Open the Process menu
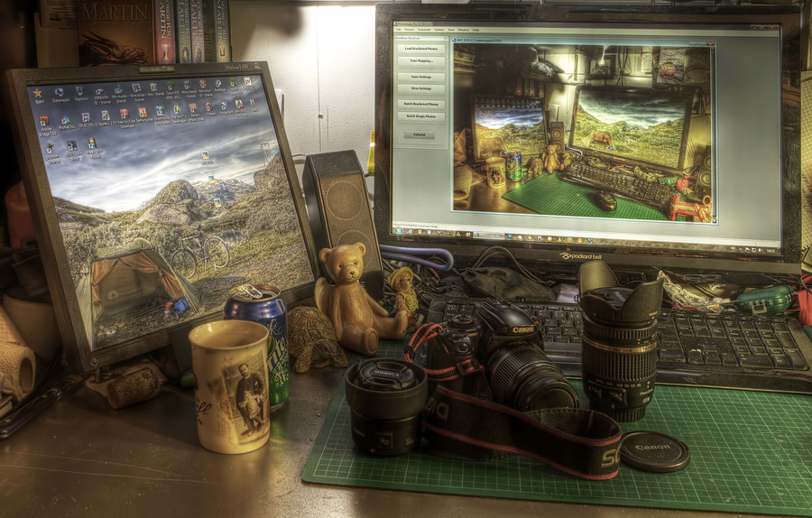The image size is (812, 518). [410, 30]
